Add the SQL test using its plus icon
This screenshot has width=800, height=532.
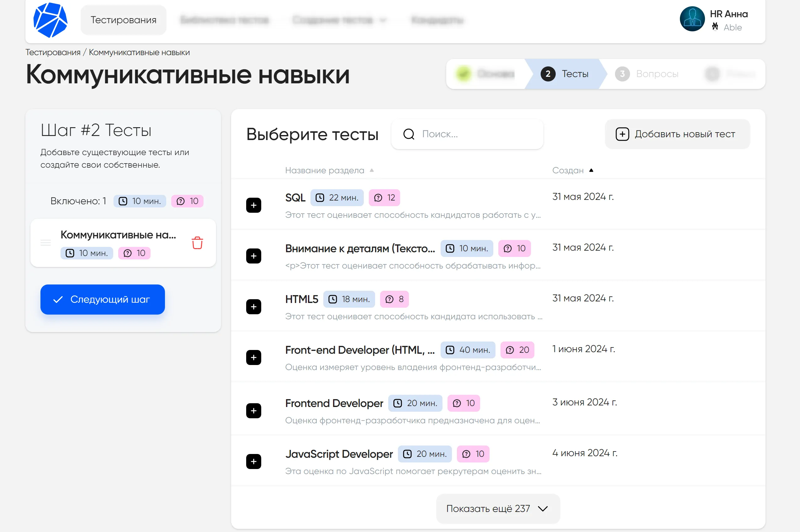(253, 205)
